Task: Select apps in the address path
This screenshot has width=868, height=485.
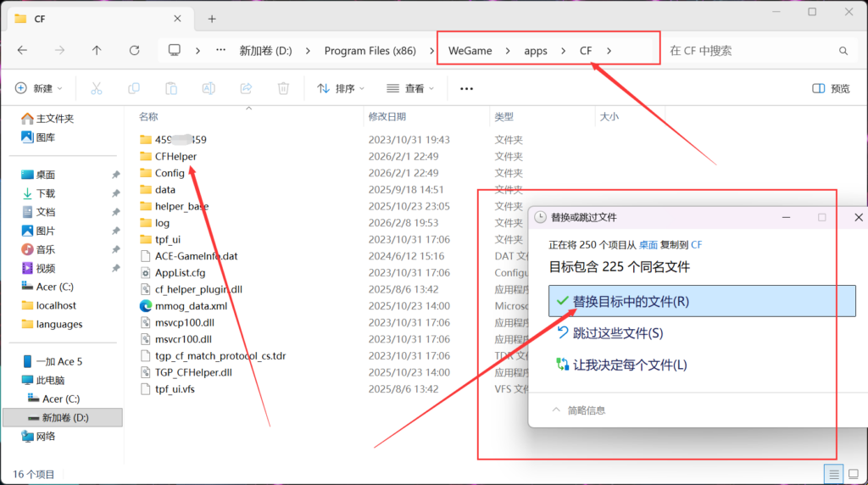Action: [x=536, y=51]
